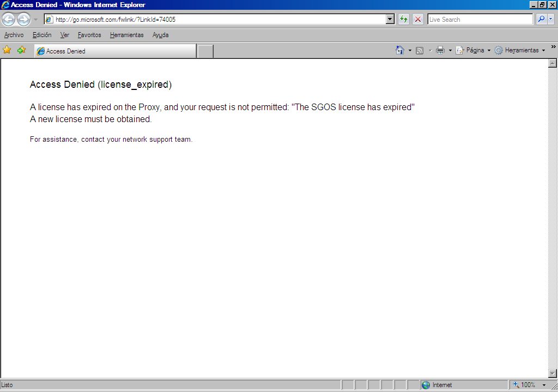The height and width of the screenshot is (392, 558).
Task: Click the Forward navigation arrow button
Action: pyautogui.click(x=23, y=20)
